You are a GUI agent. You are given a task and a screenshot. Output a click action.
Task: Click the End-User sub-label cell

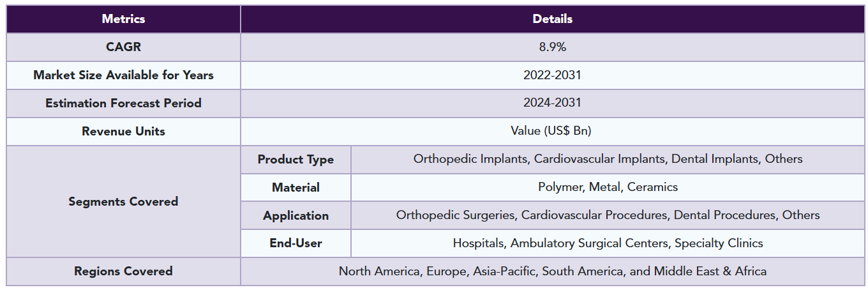[x=296, y=243]
